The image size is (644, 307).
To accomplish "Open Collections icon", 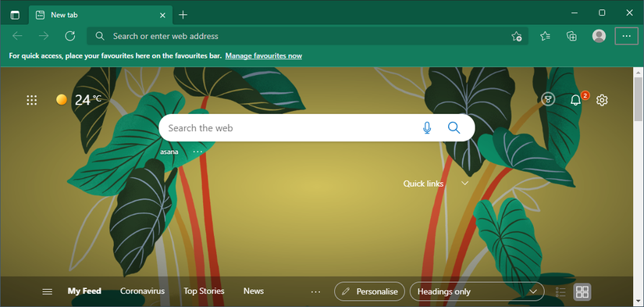I will click(x=571, y=36).
